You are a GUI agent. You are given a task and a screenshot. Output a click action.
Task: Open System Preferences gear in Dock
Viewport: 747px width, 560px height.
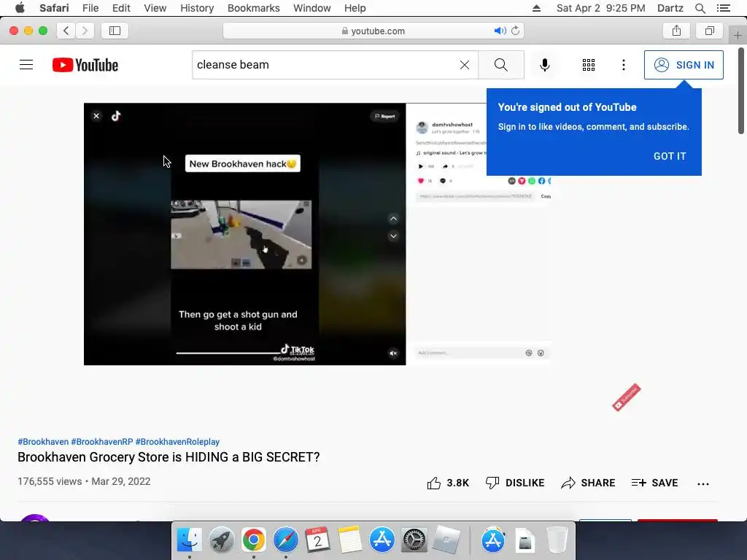pyautogui.click(x=414, y=540)
